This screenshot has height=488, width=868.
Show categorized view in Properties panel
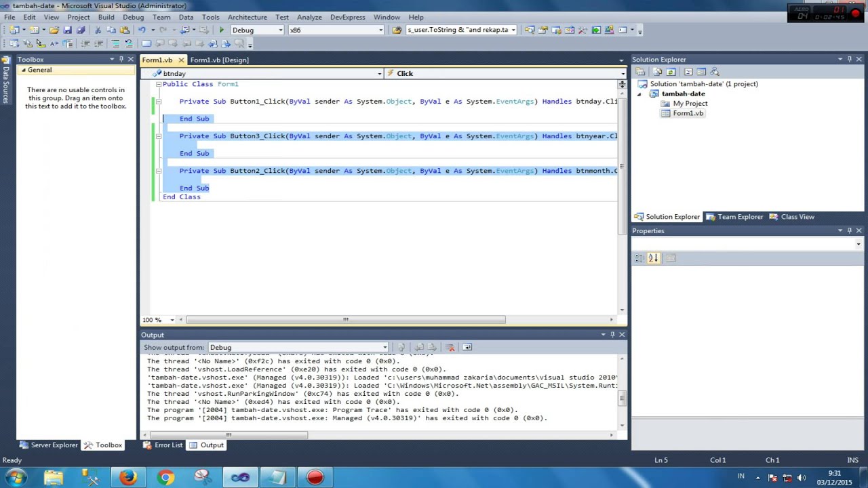point(639,258)
